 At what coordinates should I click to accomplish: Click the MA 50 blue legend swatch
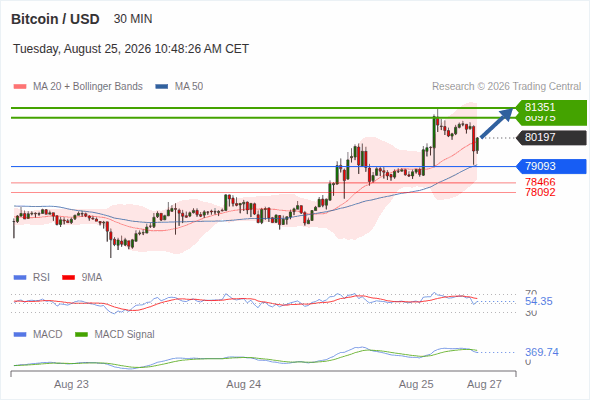click(161, 87)
